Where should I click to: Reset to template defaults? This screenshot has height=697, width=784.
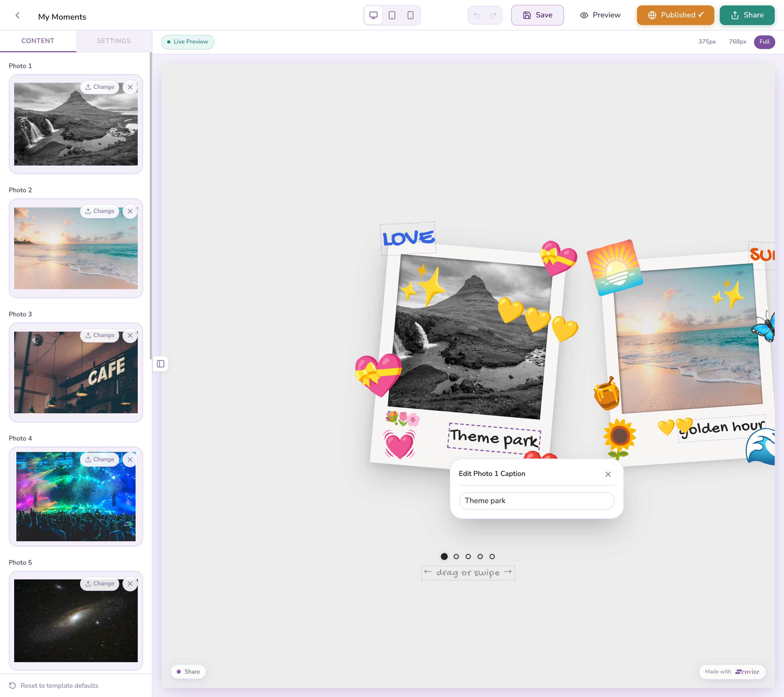[x=54, y=686]
